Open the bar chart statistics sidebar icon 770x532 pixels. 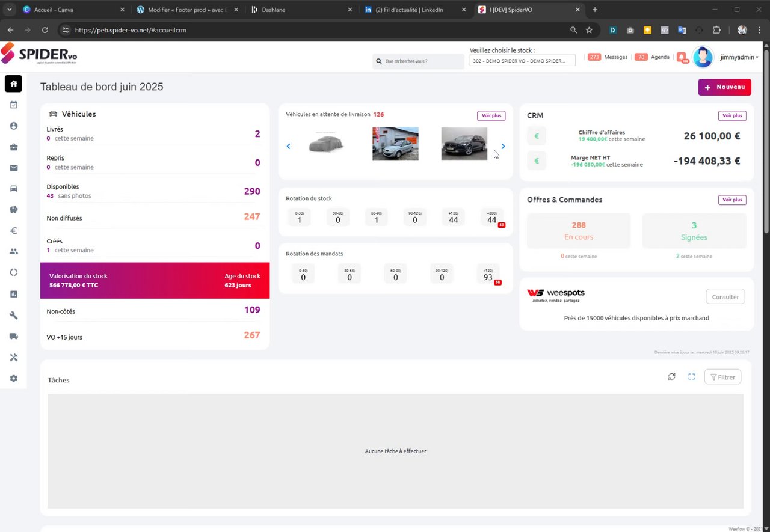click(x=13, y=294)
